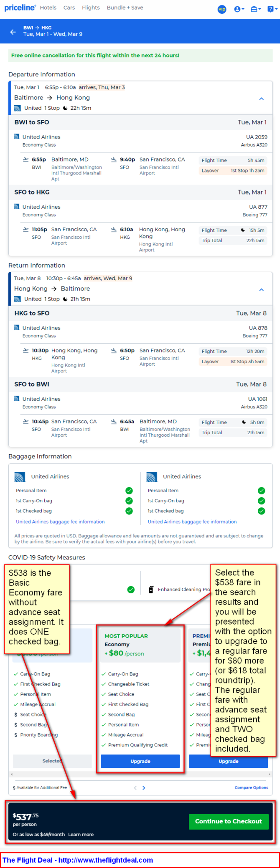Click Trip Total 22h 15m row

coord(233,240)
